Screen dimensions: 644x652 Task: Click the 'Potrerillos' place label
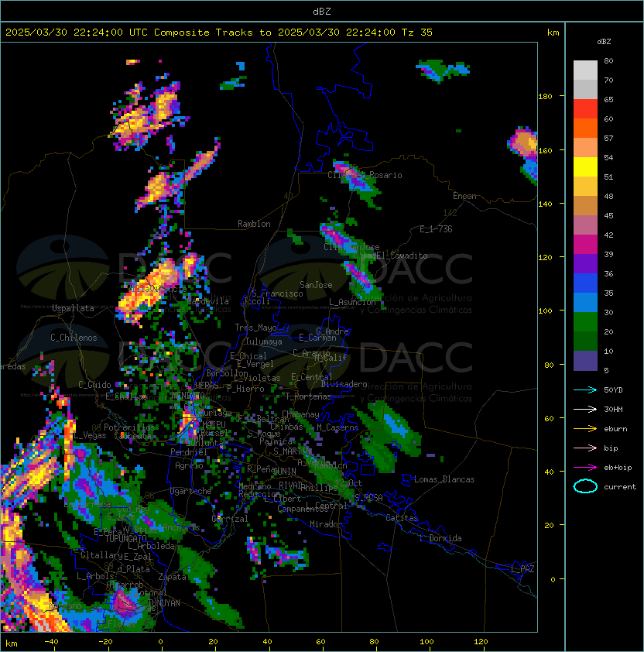coord(129,427)
